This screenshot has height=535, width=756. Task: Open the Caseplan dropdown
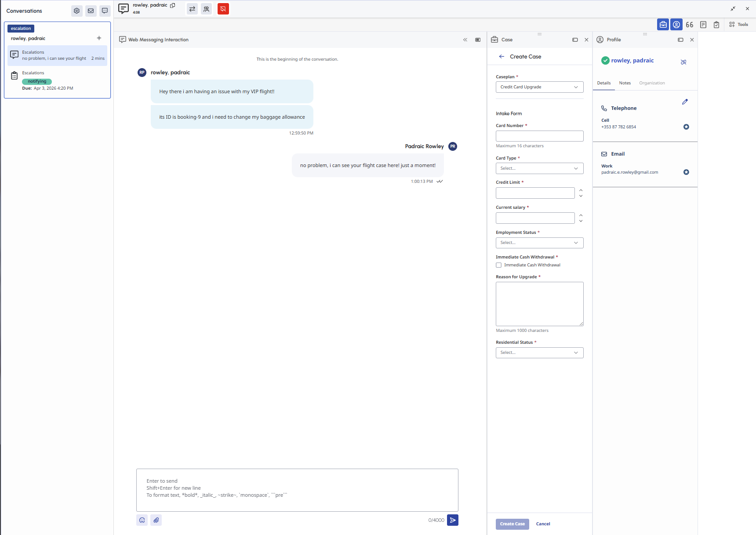539,87
